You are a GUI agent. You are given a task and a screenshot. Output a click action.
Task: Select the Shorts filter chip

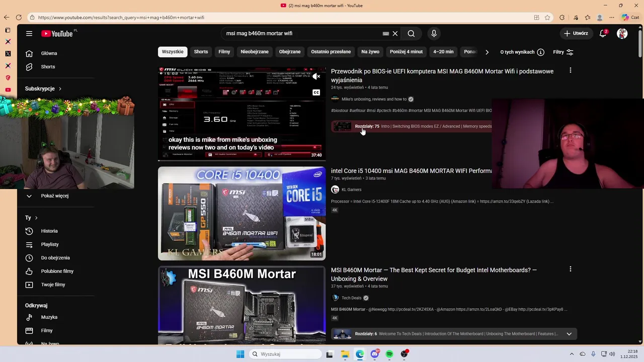pyautogui.click(x=201, y=52)
